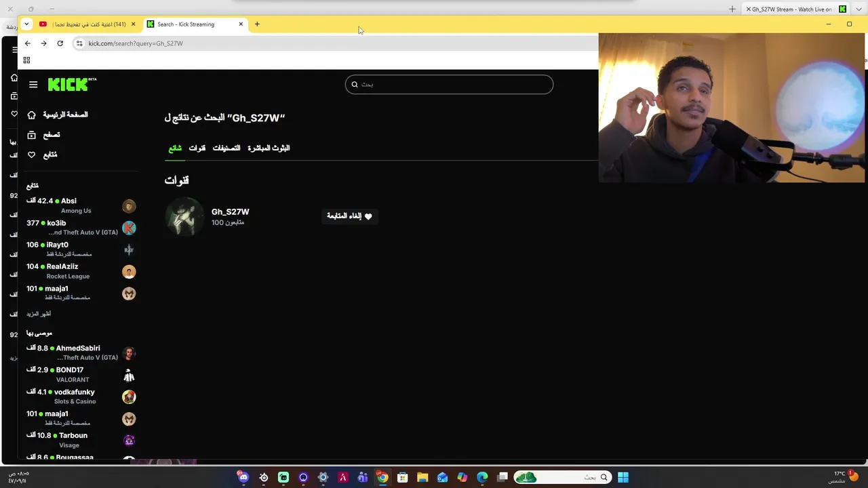Viewport: 868px width, 488px height.
Task: Open Chrome from the taskbar
Action: coord(382,477)
